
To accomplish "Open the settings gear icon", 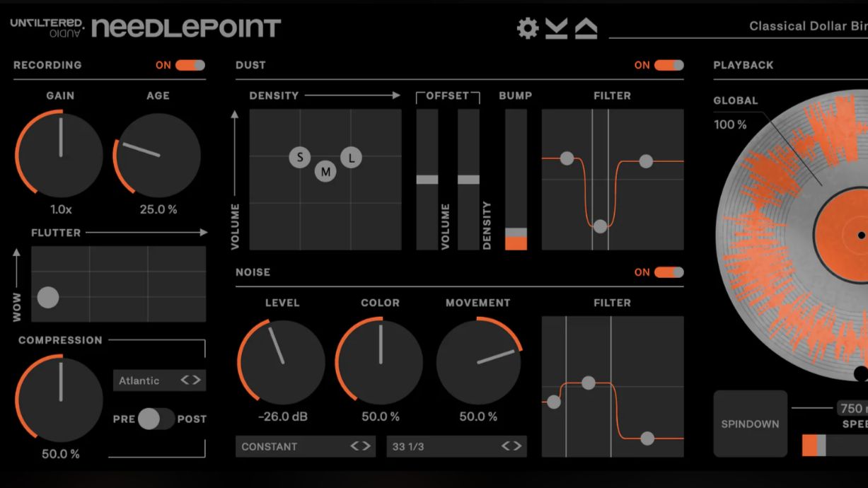I will click(x=528, y=28).
